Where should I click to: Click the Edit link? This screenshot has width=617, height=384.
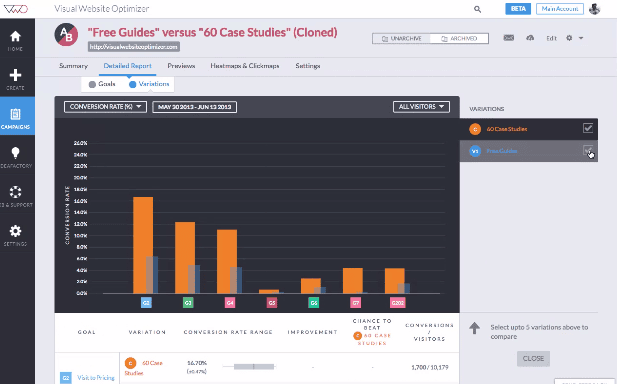[x=551, y=38]
